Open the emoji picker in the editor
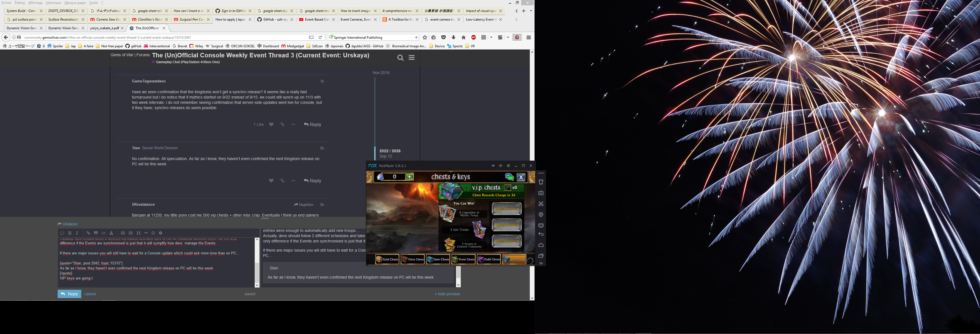The image size is (980, 334). [153, 233]
